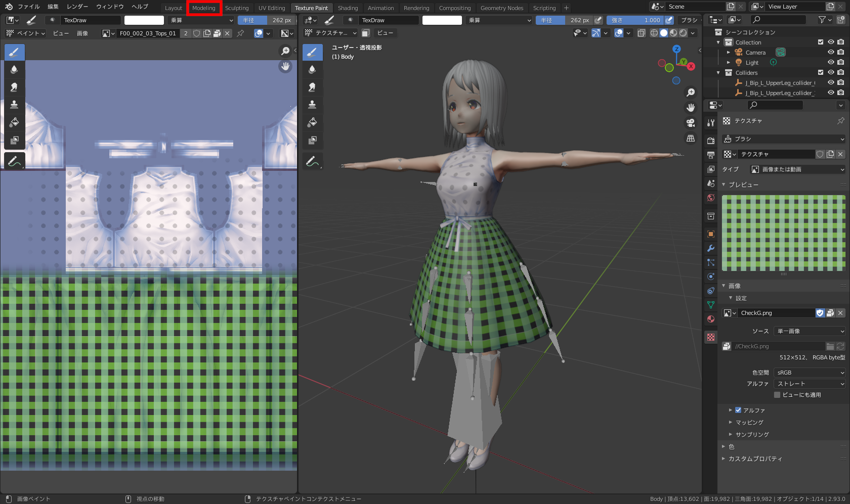
Task: Open the Modifier properties tab with the wrench icon
Action: click(x=710, y=248)
